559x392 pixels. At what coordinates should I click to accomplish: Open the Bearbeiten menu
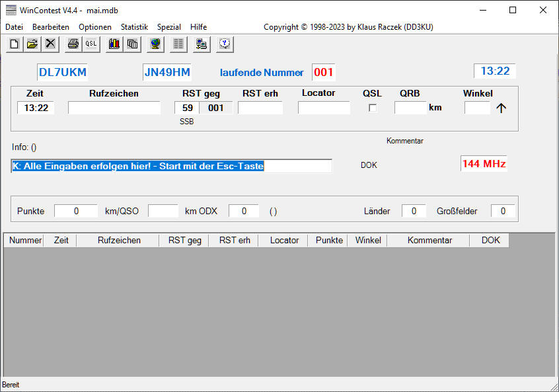(51, 27)
